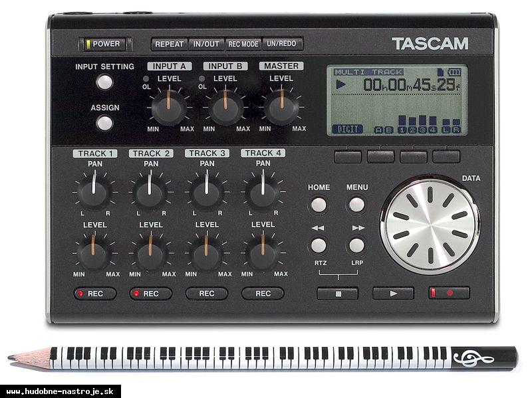Tap the HOME button

click(x=319, y=205)
